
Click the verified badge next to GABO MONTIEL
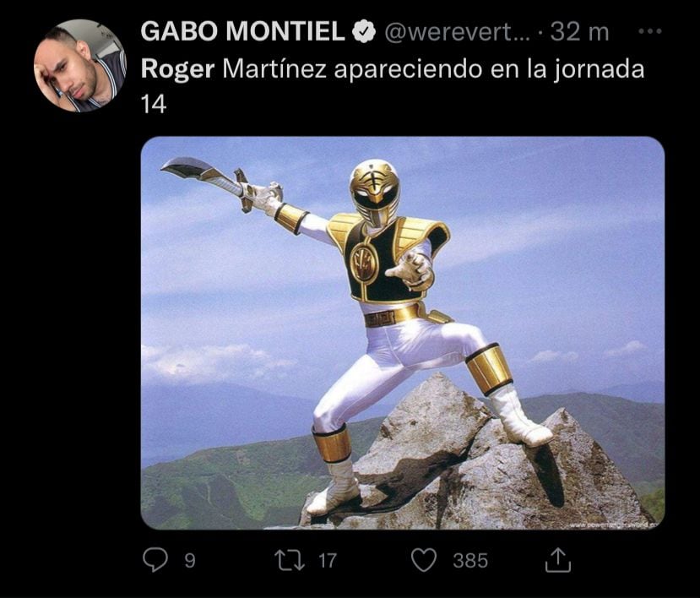[x=364, y=32]
